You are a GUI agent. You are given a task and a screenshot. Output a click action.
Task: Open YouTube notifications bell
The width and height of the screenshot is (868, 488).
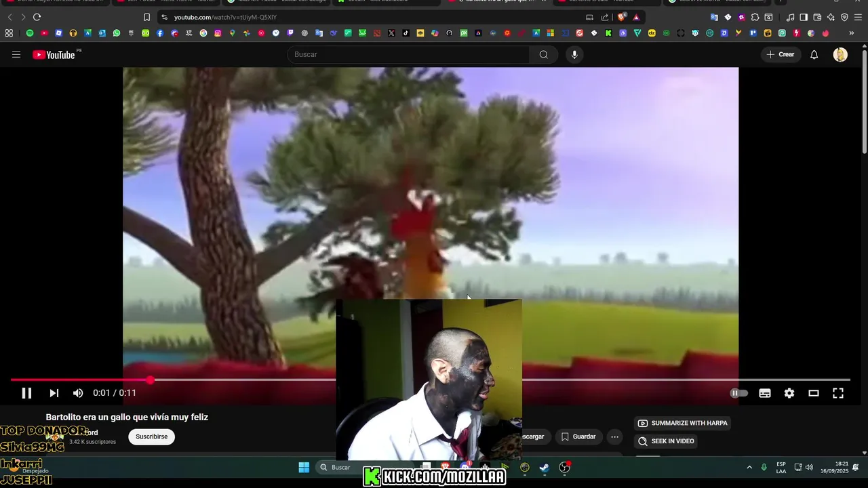pyautogui.click(x=814, y=55)
